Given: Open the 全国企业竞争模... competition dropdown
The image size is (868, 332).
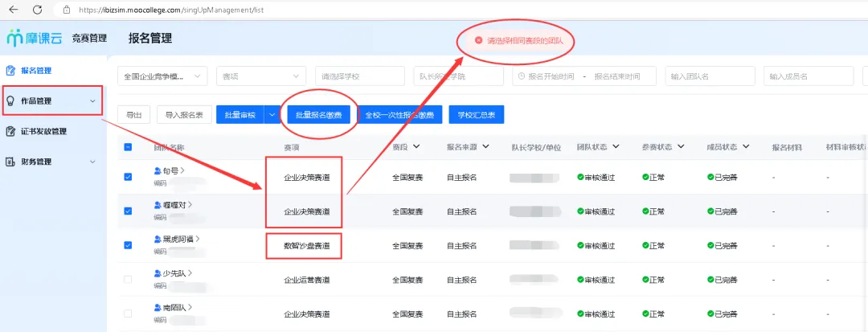Looking at the screenshot, I should pos(162,76).
